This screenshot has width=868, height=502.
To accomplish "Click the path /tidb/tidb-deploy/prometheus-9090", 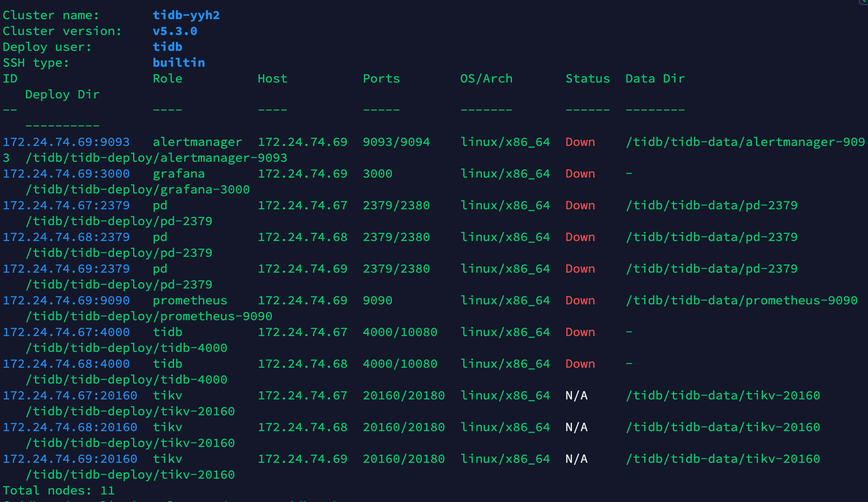I will point(148,316).
